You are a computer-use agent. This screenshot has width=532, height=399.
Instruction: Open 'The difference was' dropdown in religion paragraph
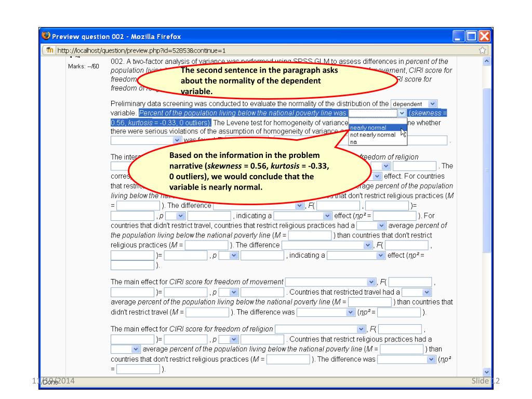(x=406, y=360)
